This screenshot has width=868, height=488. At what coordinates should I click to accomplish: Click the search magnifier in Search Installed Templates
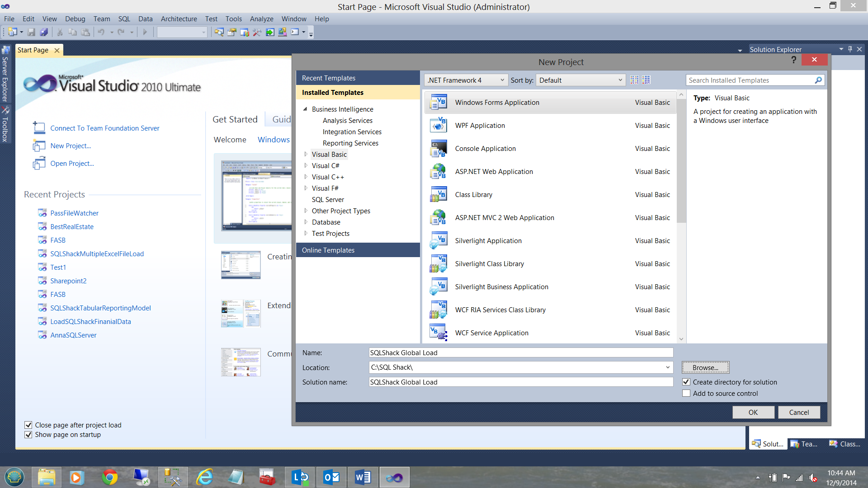point(818,80)
